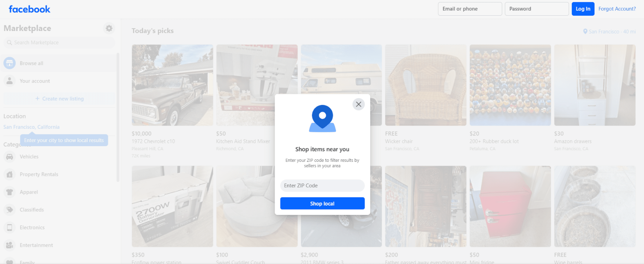Click the 200+ Rubber duck lot title
Screen dimensions: 644x264
coord(494,141)
